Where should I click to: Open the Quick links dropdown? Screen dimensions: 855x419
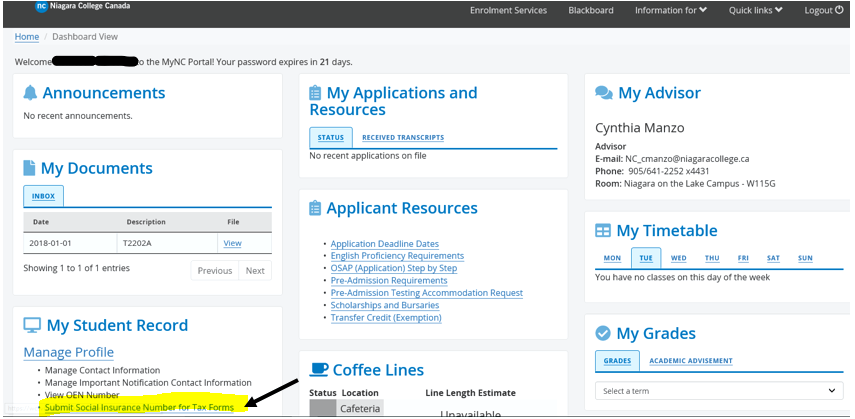[755, 10]
